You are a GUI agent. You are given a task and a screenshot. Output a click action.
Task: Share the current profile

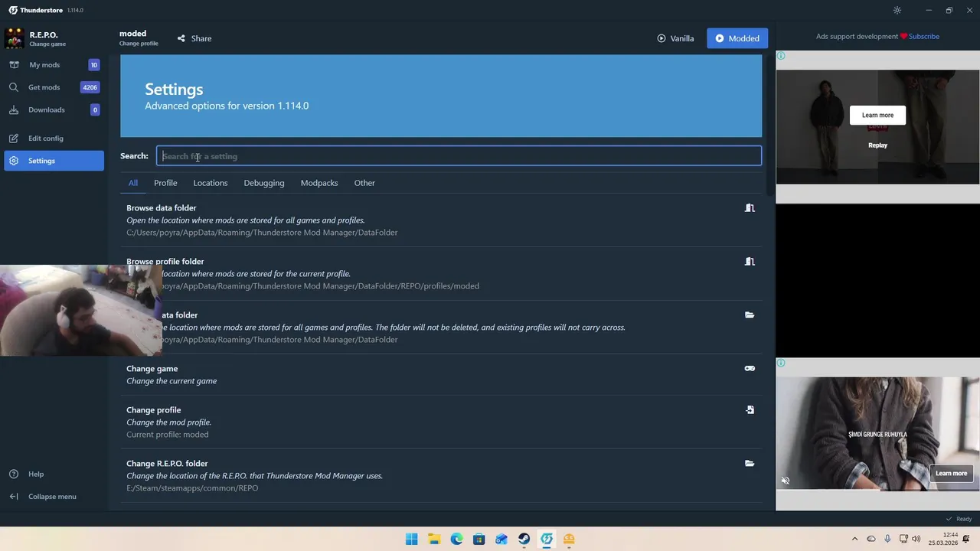194,38
